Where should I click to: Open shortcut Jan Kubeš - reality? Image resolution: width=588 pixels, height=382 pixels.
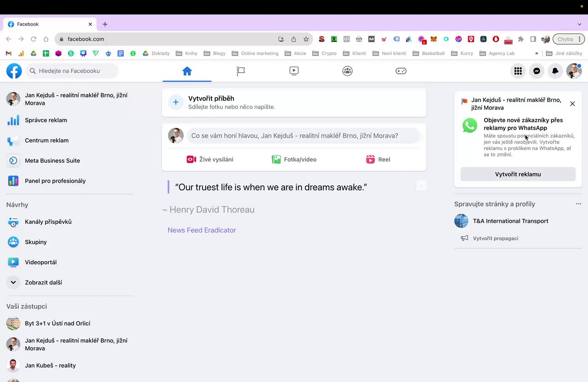tap(70, 365)
